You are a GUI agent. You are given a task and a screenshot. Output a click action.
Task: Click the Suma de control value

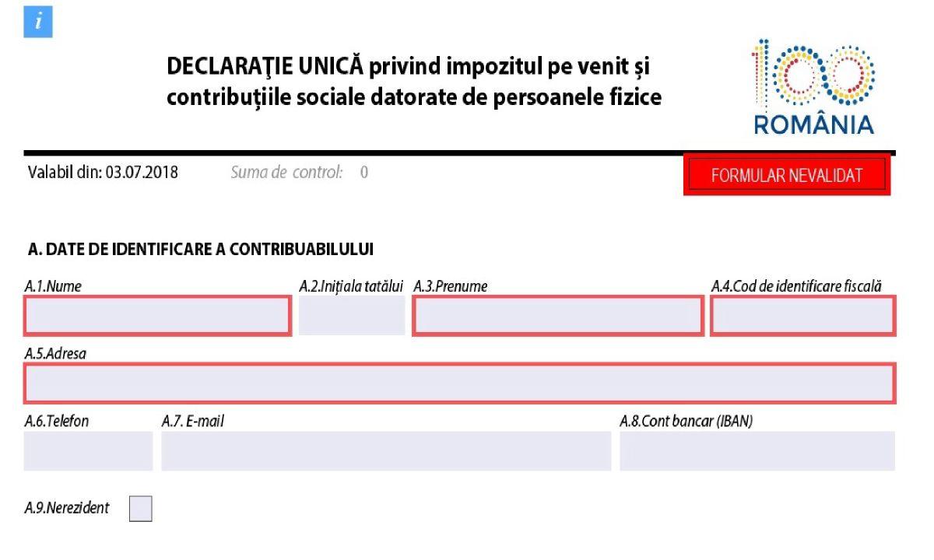pyautogui.click(x=363, y=173)
